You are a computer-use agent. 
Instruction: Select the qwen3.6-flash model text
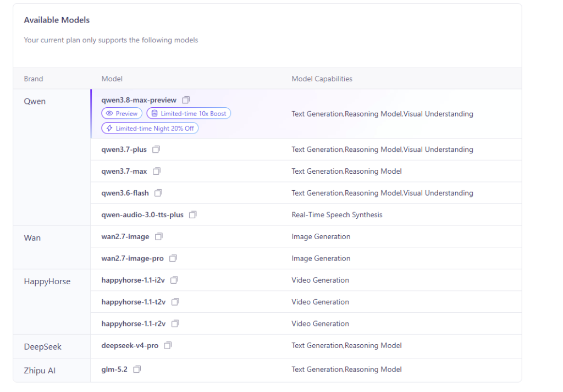pyautogui.click(x=125, y=193)
